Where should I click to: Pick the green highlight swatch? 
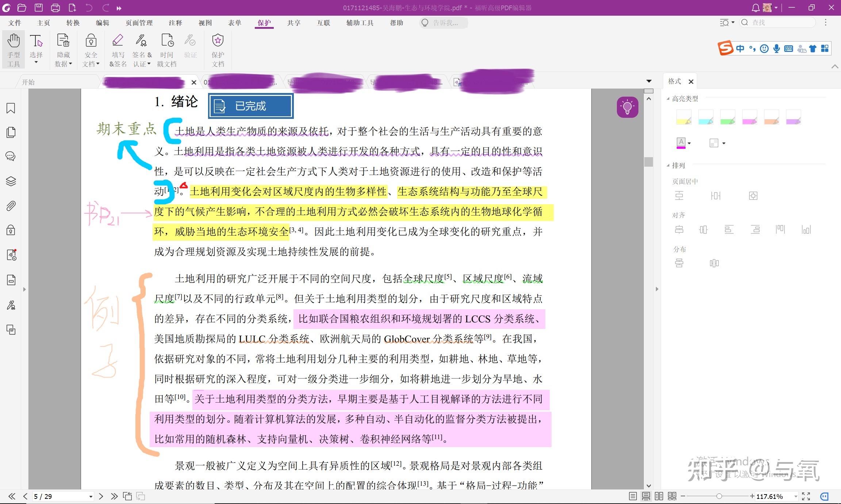(727, 117)
